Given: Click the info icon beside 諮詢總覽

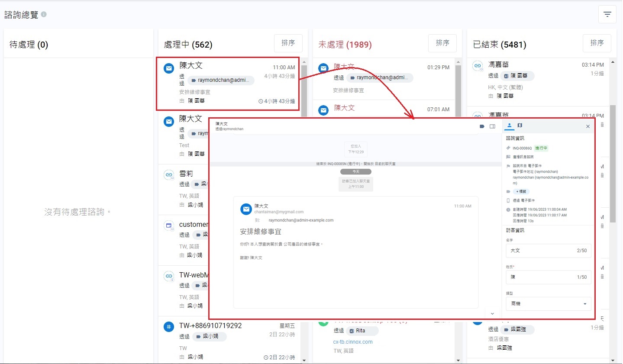Looking at the screenshot, I should point(44,14).
